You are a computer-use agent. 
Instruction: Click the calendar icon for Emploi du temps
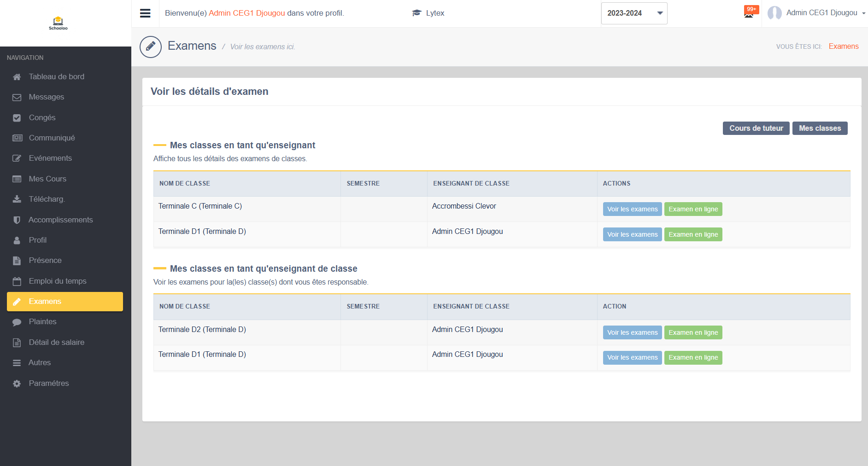[x=17, y=281]
